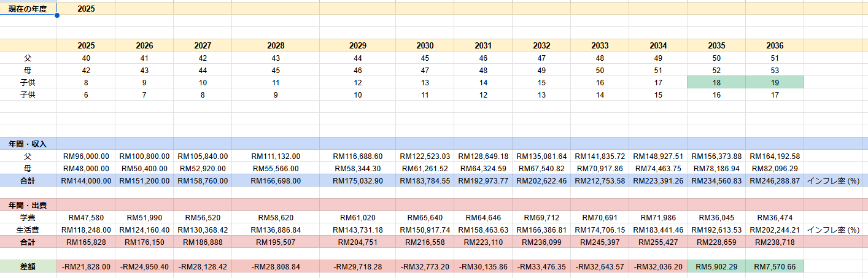Click the 年間・出費 section header
868x278 pixels.
click(28, 205)
